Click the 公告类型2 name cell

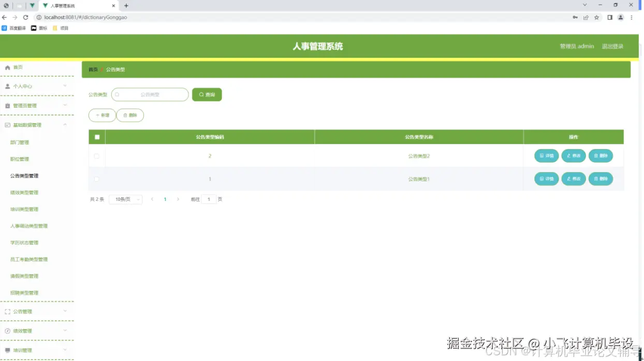click(419, 156)
